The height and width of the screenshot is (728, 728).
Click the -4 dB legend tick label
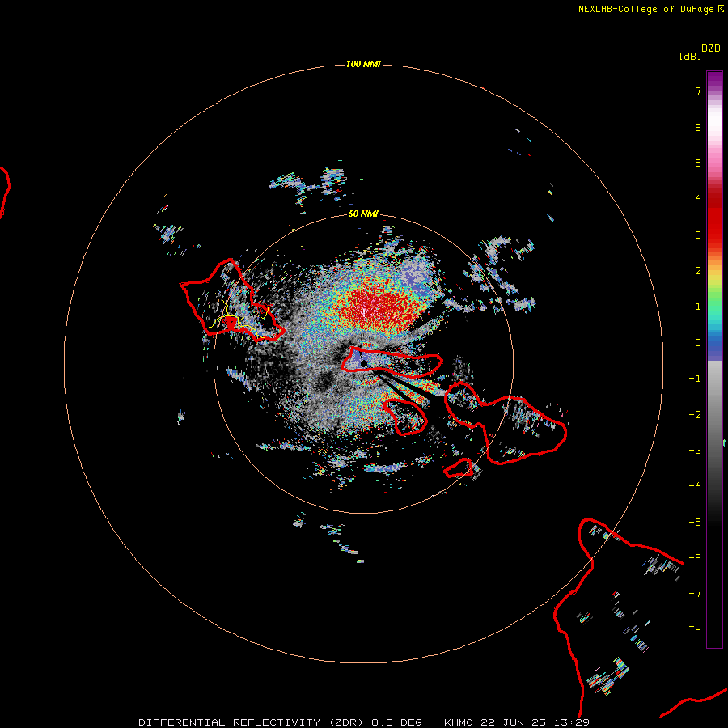(695, 486)
